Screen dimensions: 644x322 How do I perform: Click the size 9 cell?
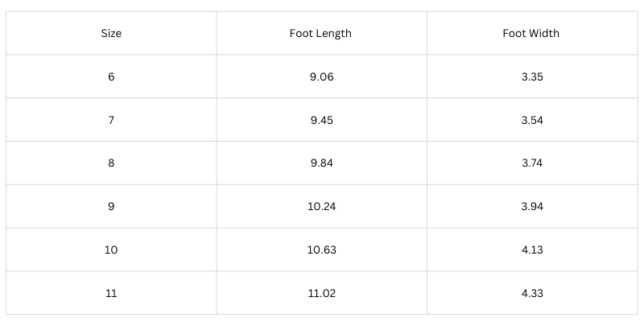pos(111,207)
